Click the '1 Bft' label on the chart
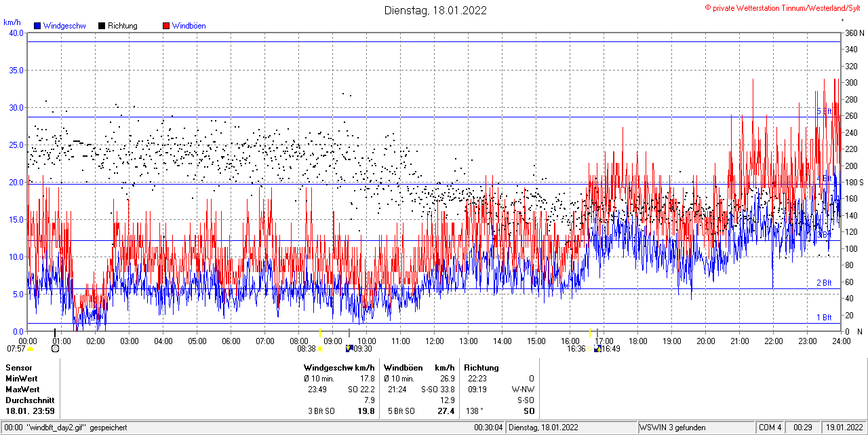This screenshot has width=868, height=435. point(823,317)
